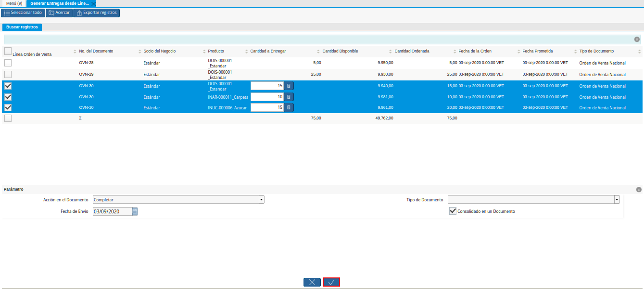Sort by the Producto column header
644x289 pixels.
[x=216, y=51]
